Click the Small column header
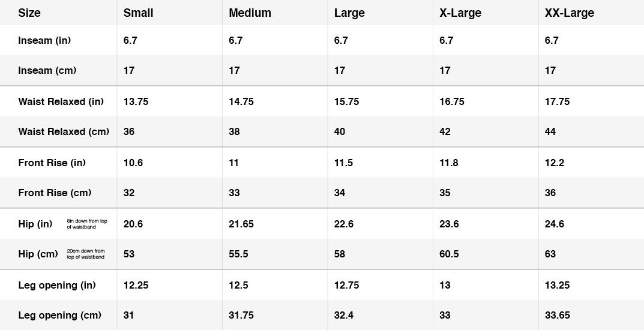 [x=138, y=13]
